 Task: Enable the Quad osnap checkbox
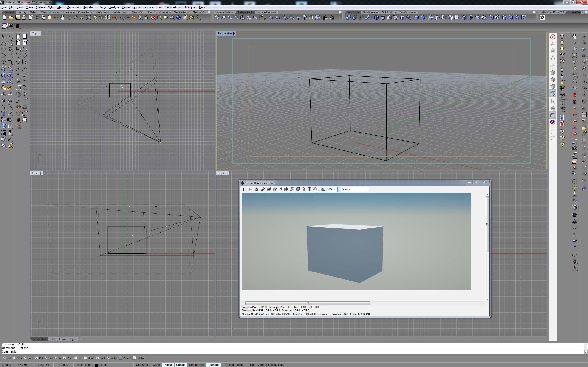point(85,358)
